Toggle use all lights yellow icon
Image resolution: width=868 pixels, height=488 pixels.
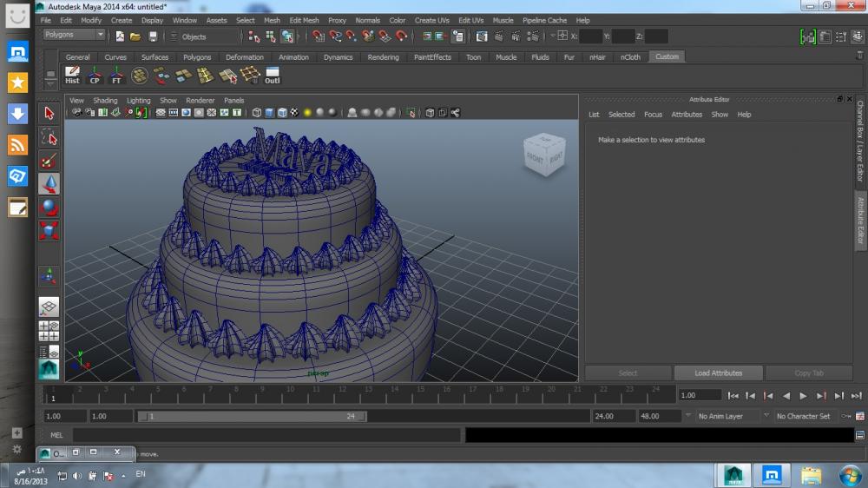(307, 112)
